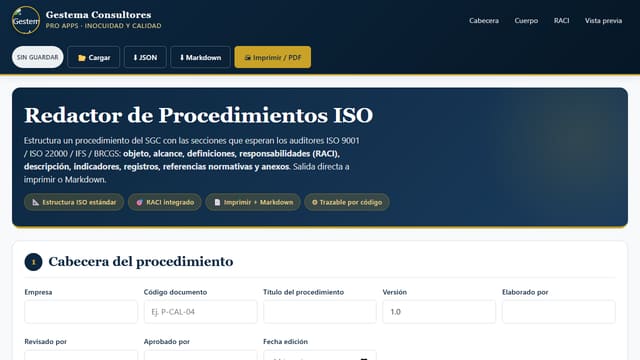The width and height of the screenshot is (640, 360).
Task: Click the SIN GUARDAR status badge
Action: point(38,57)
